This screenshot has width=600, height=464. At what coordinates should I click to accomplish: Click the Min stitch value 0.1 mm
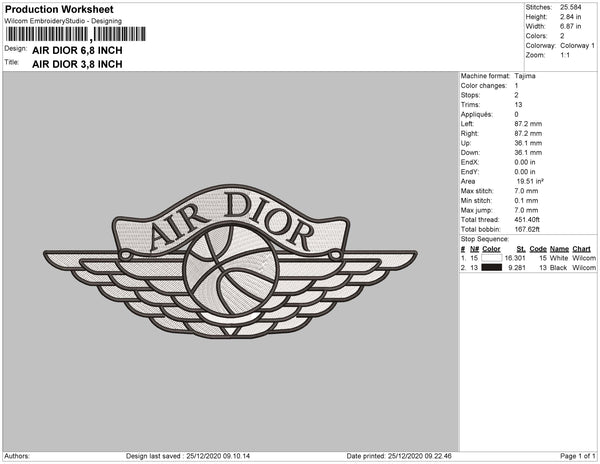[x=526, y=200]
